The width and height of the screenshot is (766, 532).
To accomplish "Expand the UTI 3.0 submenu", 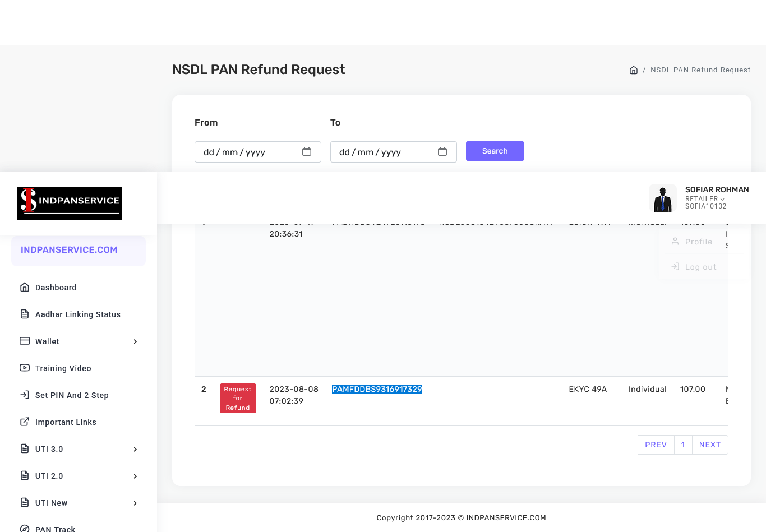I will tap(79, 449).
